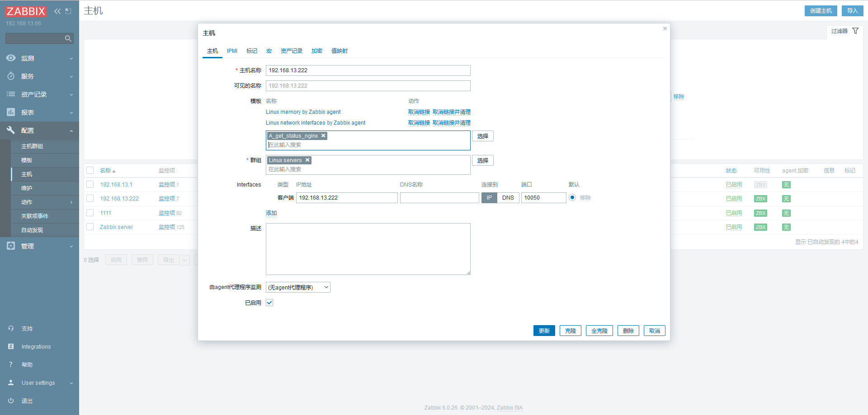
Task: Select DNS as connection method
Action: 508,198
